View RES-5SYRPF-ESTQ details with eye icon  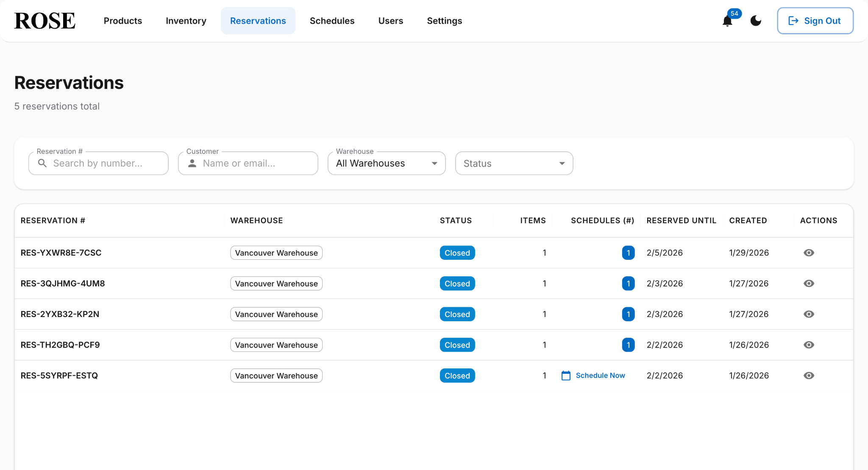click(809, 375)
